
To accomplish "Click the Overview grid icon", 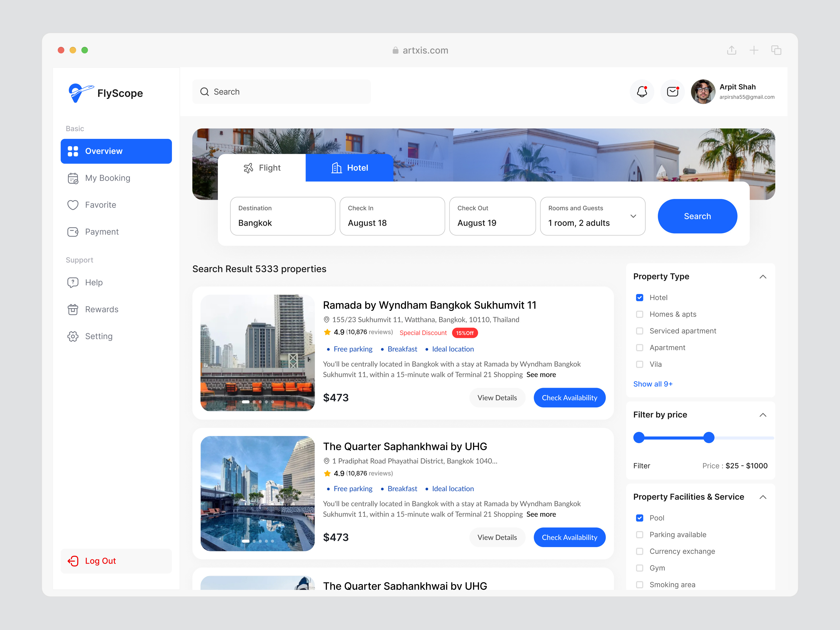I will [73, 151].
